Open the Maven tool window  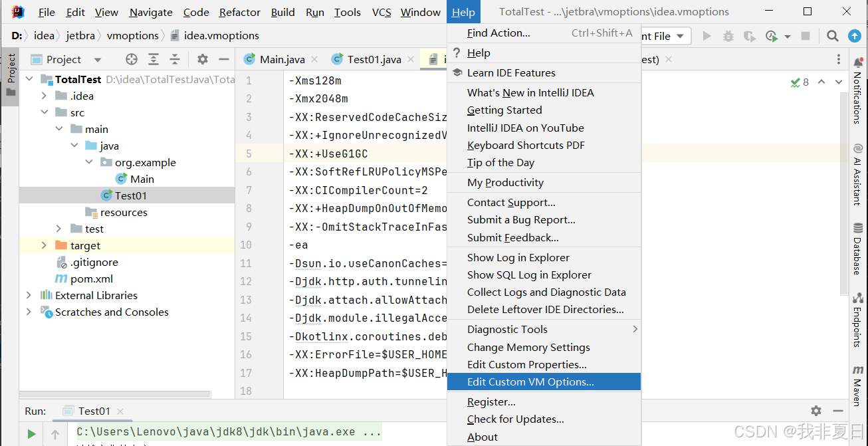tap(858, 385)
